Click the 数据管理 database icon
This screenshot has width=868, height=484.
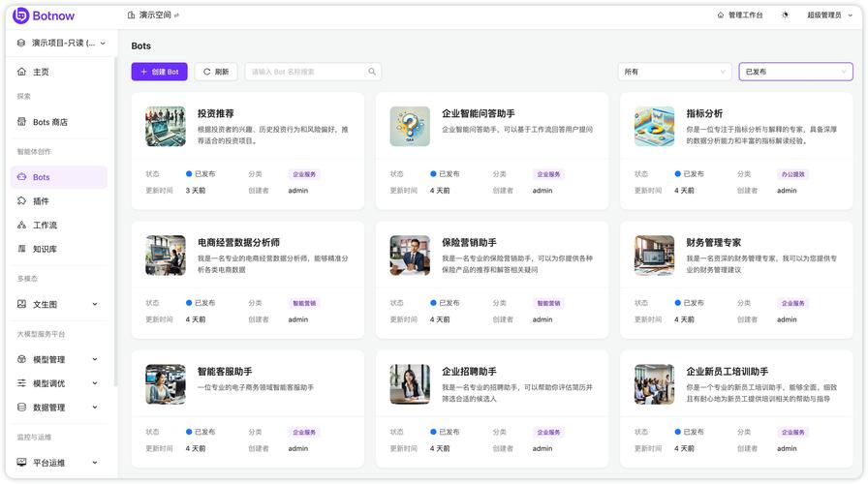coord(21,408)
